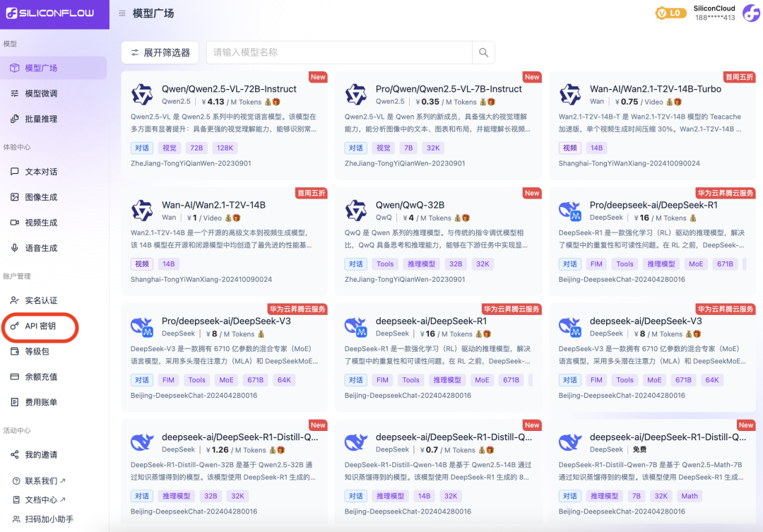
Task: Click the L0 level badge
Action: 670,13
